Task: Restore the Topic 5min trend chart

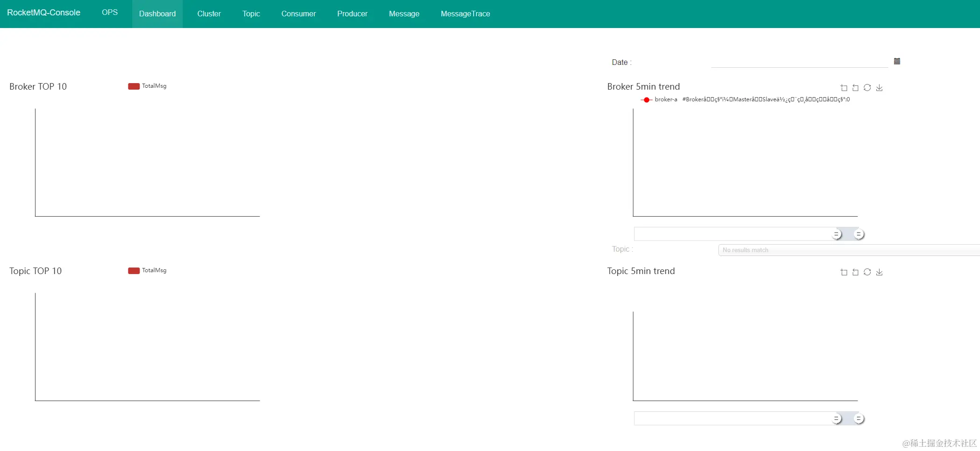Action: click(x=867, y=272)
